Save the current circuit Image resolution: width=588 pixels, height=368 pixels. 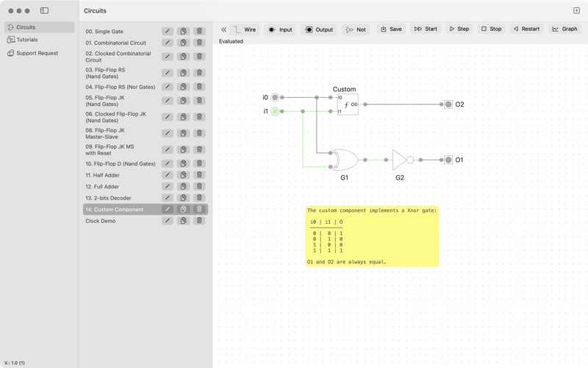391,29
